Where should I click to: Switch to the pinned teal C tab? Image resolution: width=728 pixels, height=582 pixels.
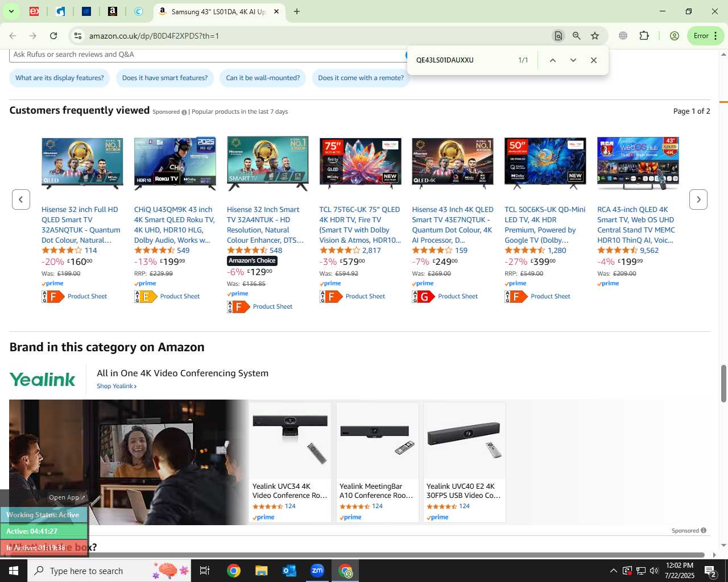[x=139, y=11]
